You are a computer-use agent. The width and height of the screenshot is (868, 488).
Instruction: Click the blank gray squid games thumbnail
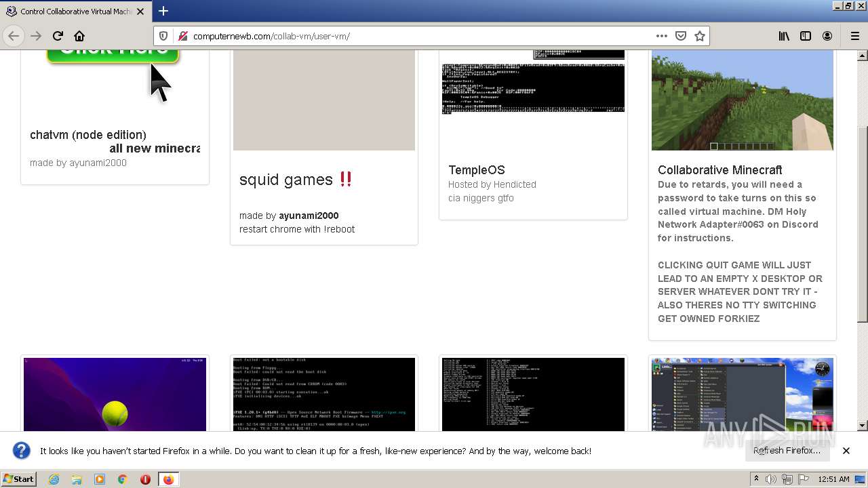324,100
